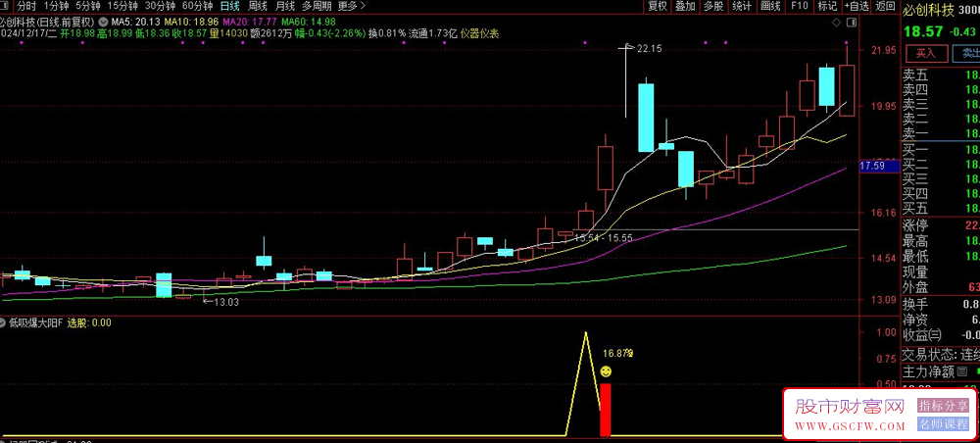
Task: Click the 统计 statistics button
Action: (741, 6)
